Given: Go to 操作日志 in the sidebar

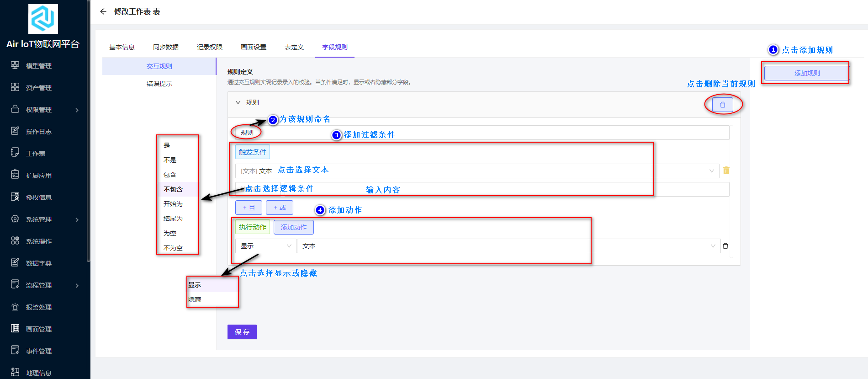Looking at the screenshot, I should (x=39, y=132).
